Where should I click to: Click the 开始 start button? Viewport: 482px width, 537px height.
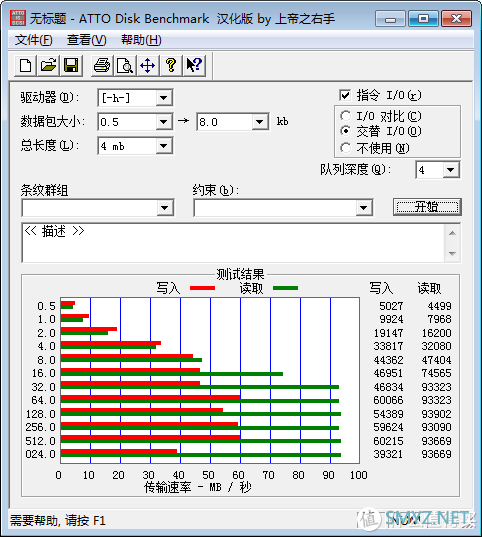click(427, 207)
